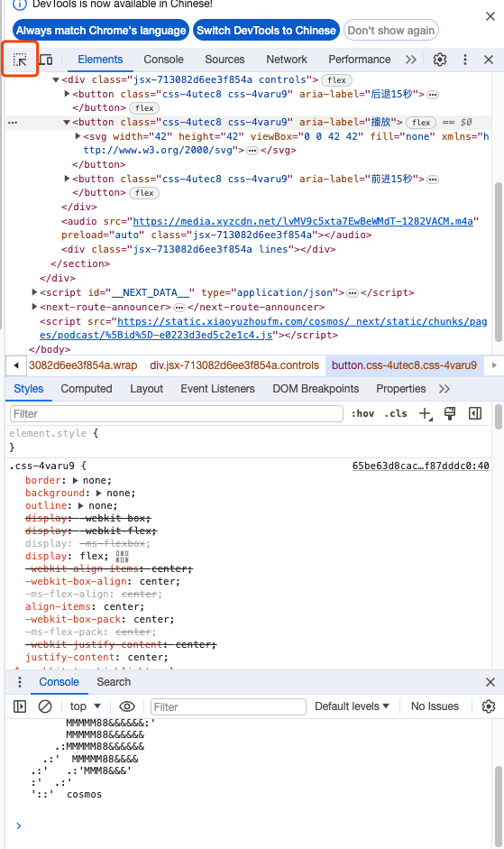Toggle the device toolbar icon
This screenshot has width=504, height=849.
(x=46, y=60)
